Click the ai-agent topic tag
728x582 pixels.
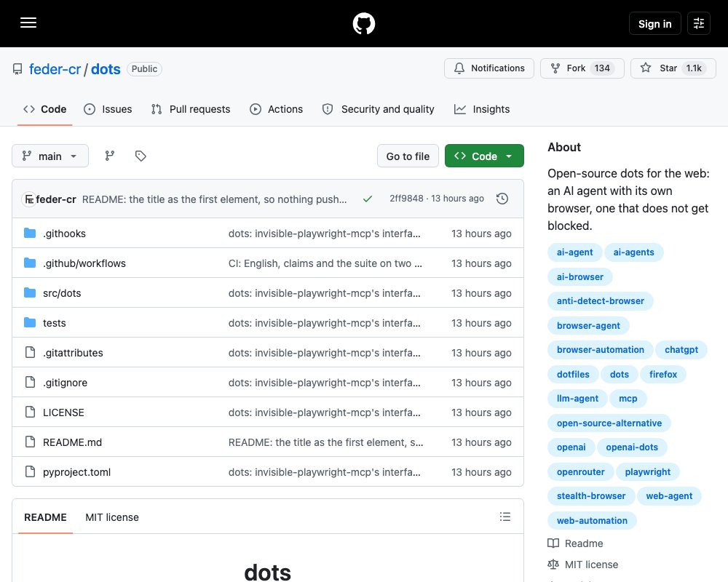pos(575,252)
